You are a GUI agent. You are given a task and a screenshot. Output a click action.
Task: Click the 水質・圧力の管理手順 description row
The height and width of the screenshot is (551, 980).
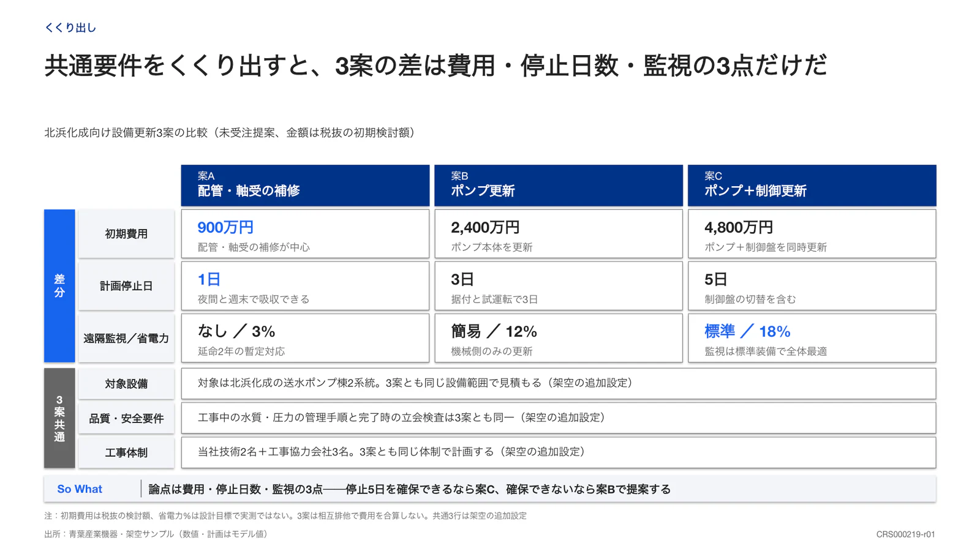(x=559, y=418)
